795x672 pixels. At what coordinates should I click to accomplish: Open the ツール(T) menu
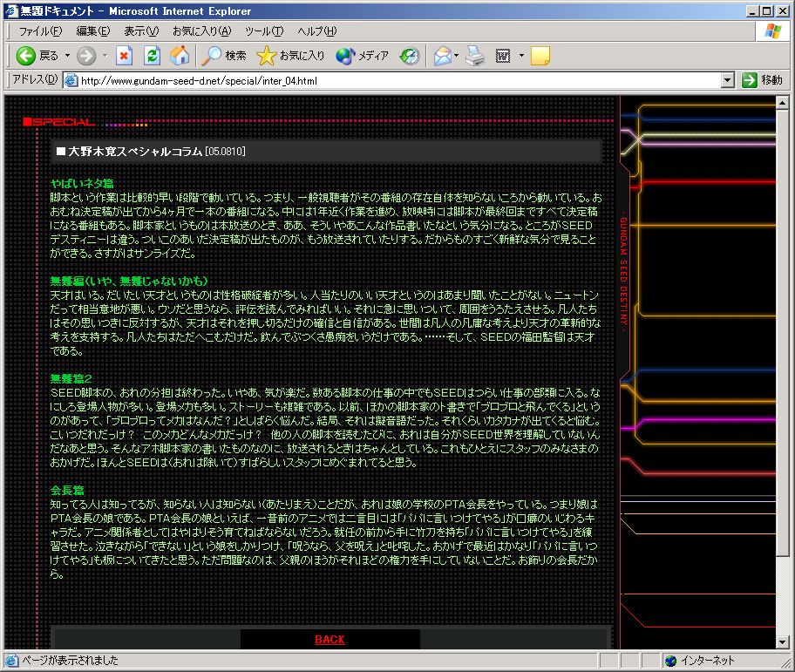click(x=264, y=31)
